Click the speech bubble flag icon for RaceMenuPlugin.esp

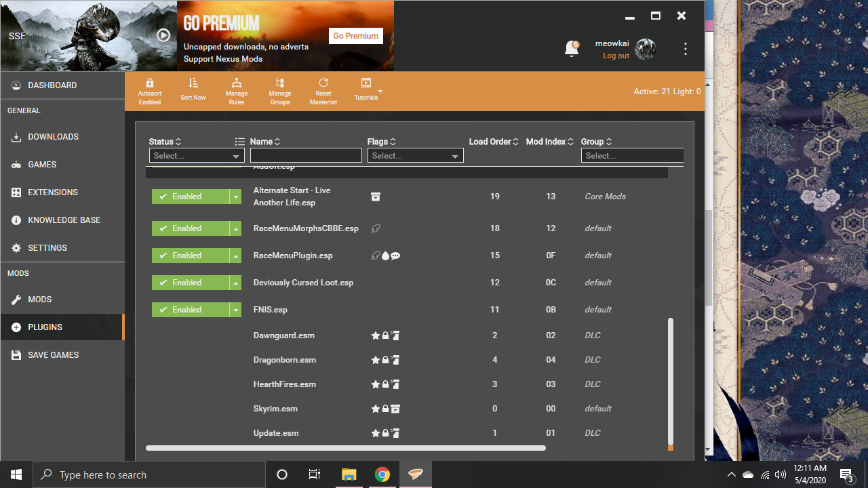point(395,256)
